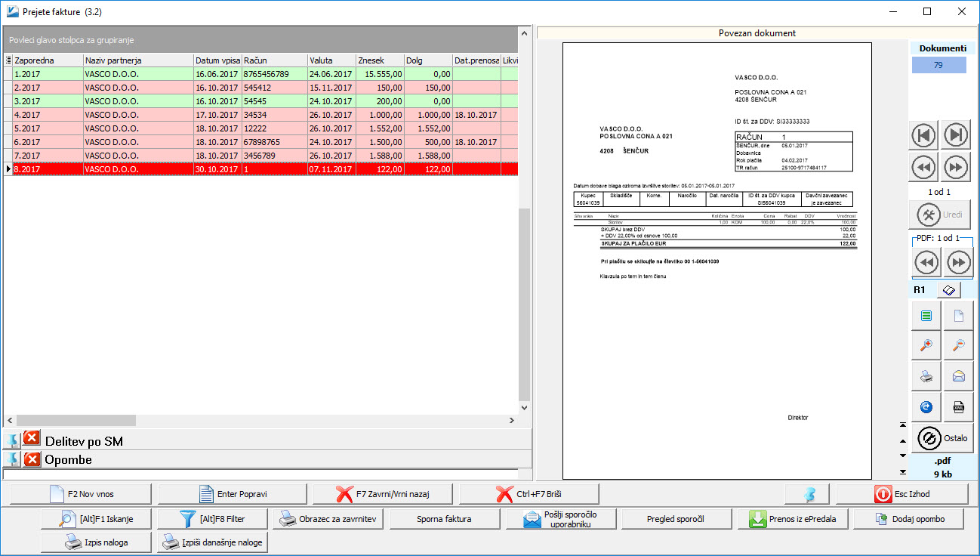Click the preview scroll-to-bottom double arrow

click(902, 472)
